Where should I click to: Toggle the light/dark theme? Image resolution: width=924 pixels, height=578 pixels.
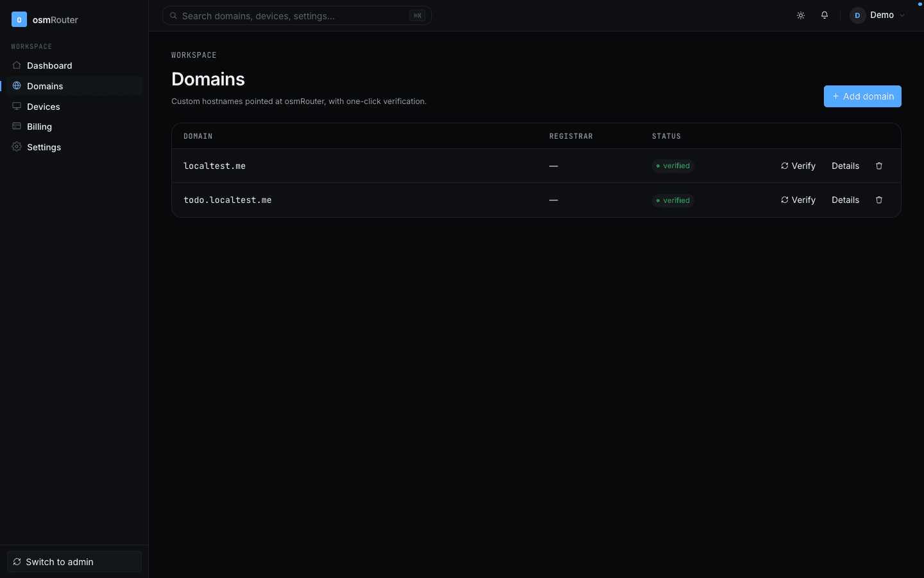801,15
